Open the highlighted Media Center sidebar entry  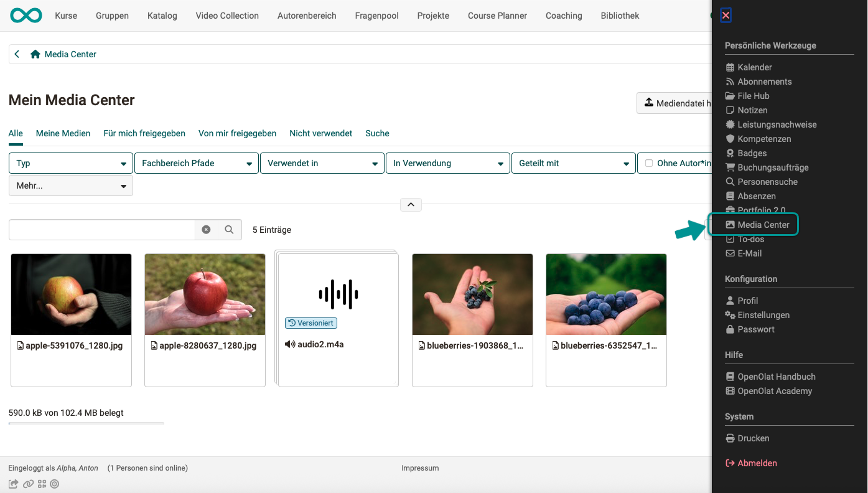click(759, 224)
